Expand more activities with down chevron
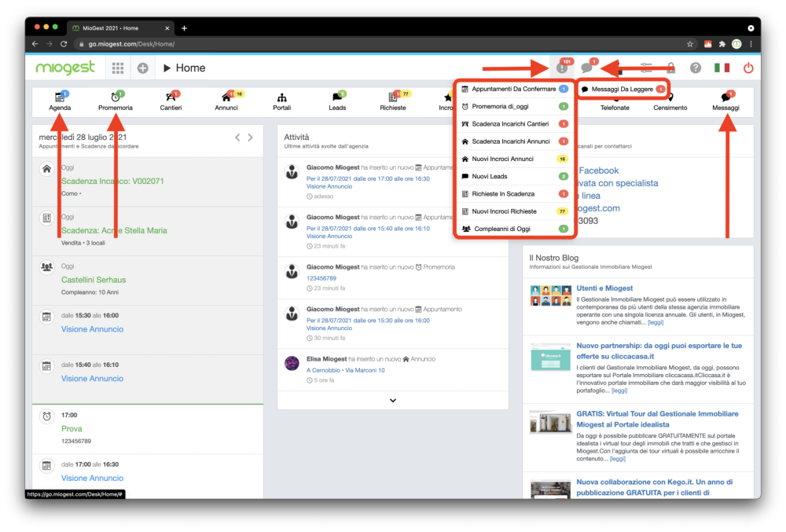 393,400
